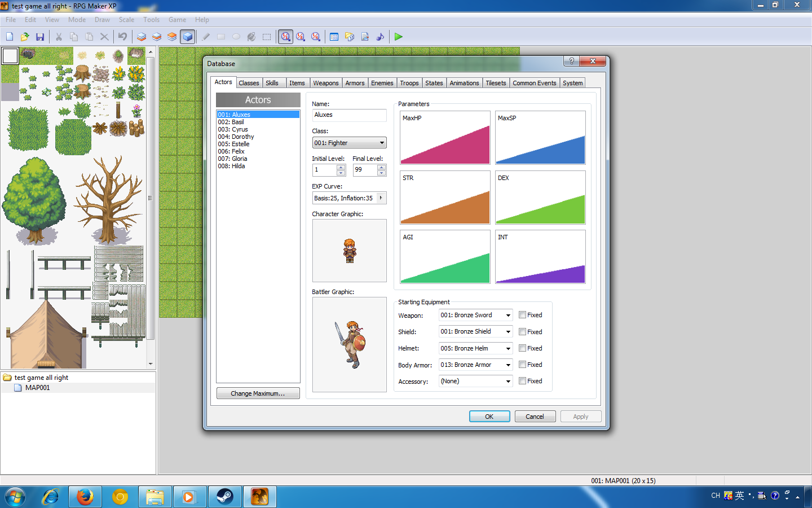Screen dimensions: 812x508
Task: Expand the Weapon dropdown with Bronze Sword
Action: click(x=475, y=316)
